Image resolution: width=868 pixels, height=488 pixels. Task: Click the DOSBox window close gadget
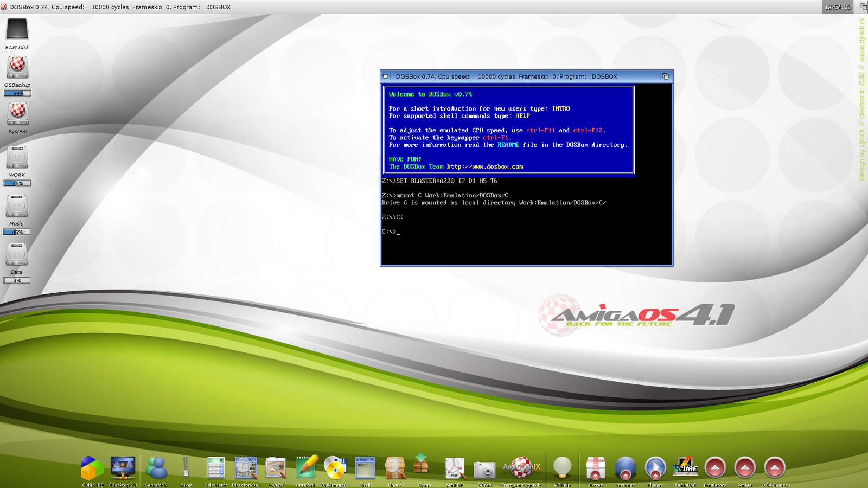click(386, 76)
